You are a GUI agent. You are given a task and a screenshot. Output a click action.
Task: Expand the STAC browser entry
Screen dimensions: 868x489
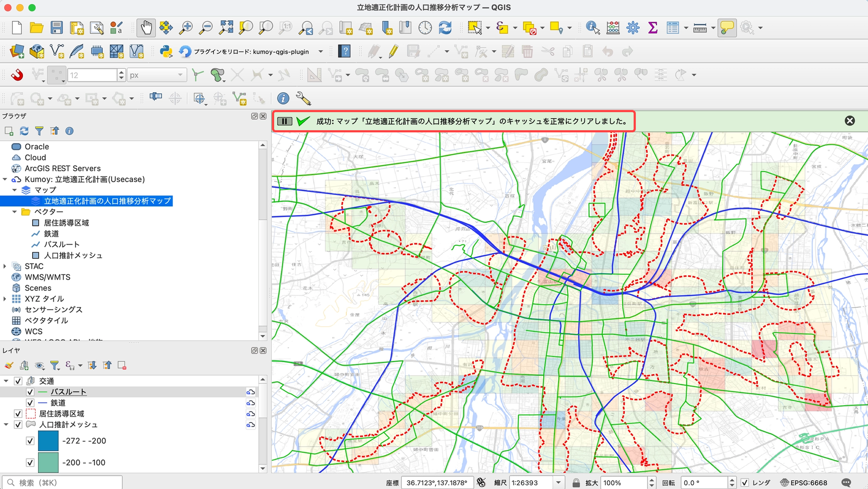tap(5, 266)
